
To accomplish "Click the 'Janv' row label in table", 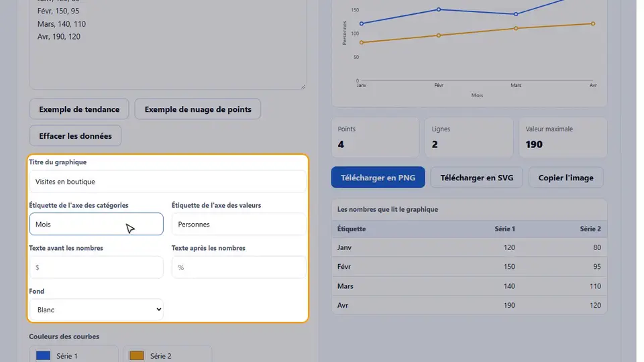I will [344, 247].
